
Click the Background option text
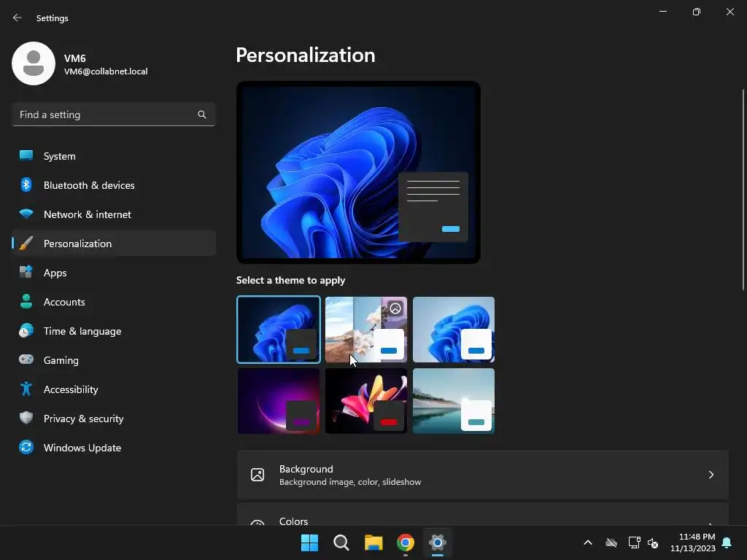click(x=306, y=469)
